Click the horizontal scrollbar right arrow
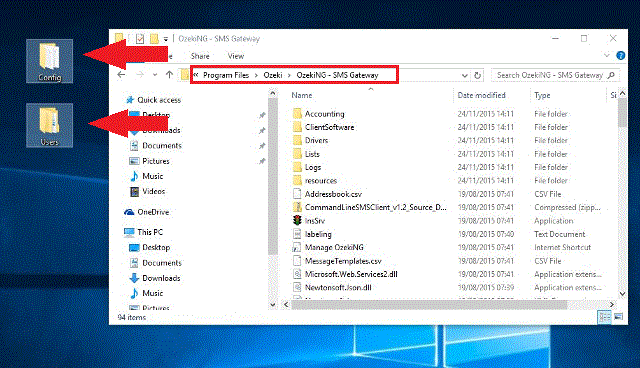Screen dimensions: 640x368 click(611, 304)
